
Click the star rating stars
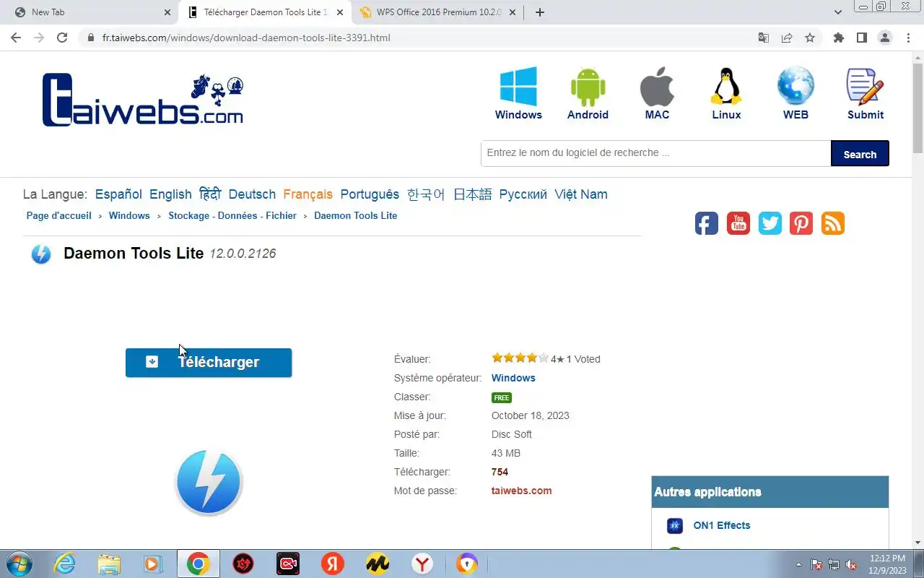(x=520, y=358)
